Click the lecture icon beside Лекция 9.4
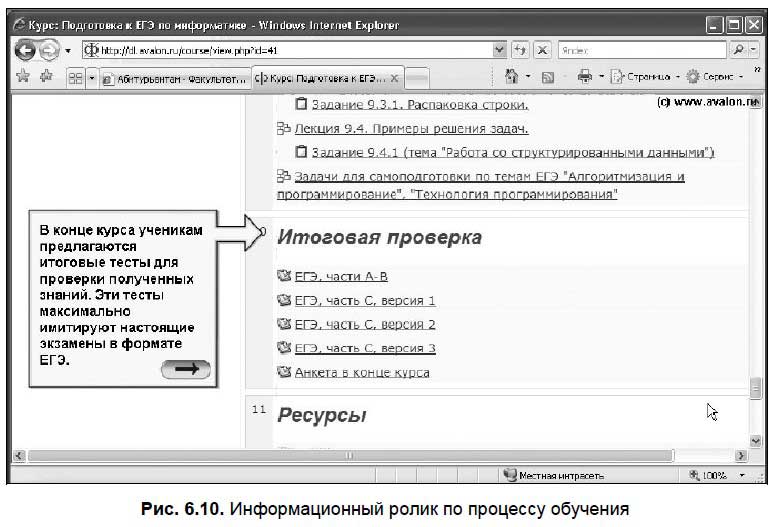 pyautogui.click(x=284, y=128)
